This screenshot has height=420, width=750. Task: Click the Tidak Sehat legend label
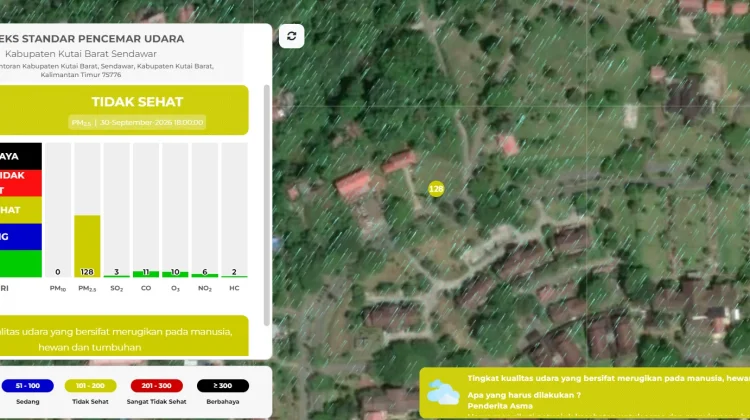[x=90, y=402]
